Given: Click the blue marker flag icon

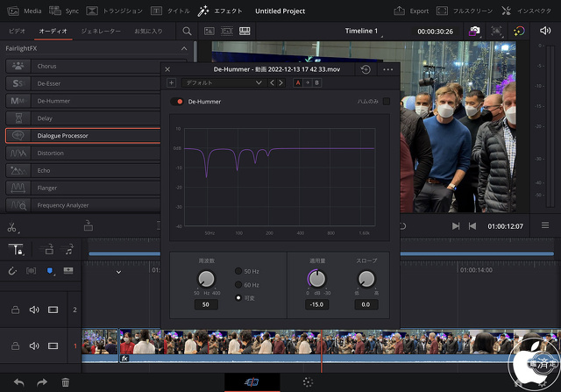Looking at the screenshot, I should pos(51,272).
